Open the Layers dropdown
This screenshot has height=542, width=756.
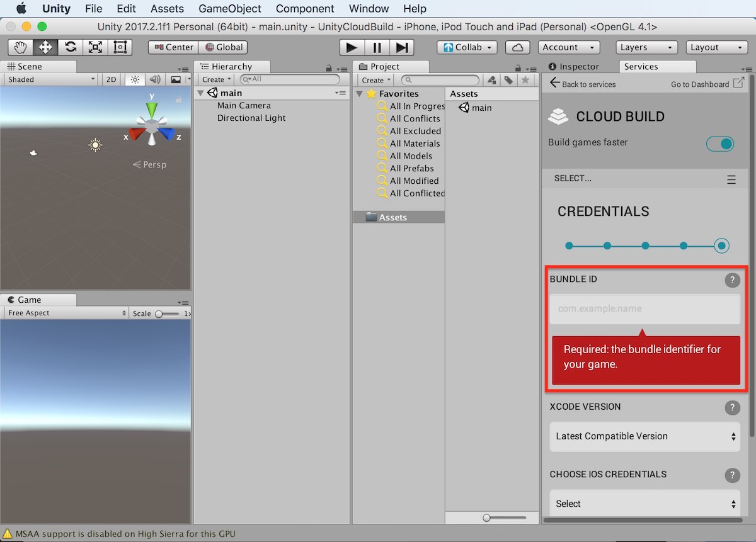point(647,47)
